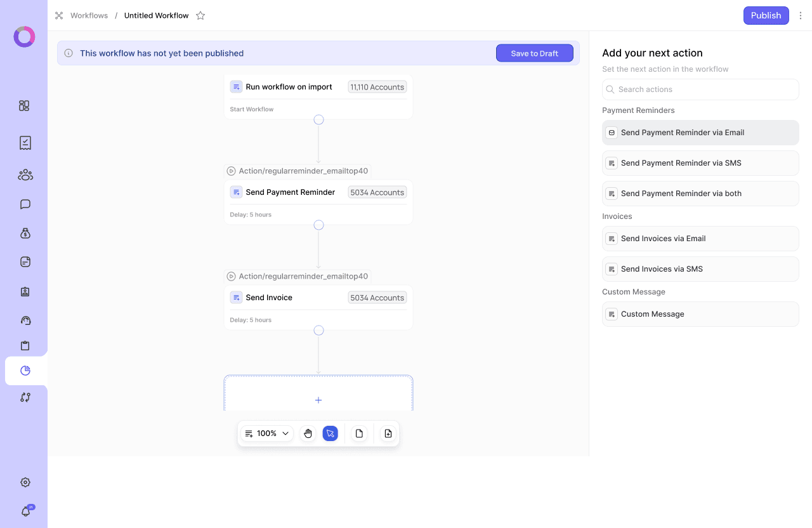Screen dimensions: 812x528
Task: Click the play icon on first Action/regularreminder_emailtop40 label
Action: tap(232, 171)
